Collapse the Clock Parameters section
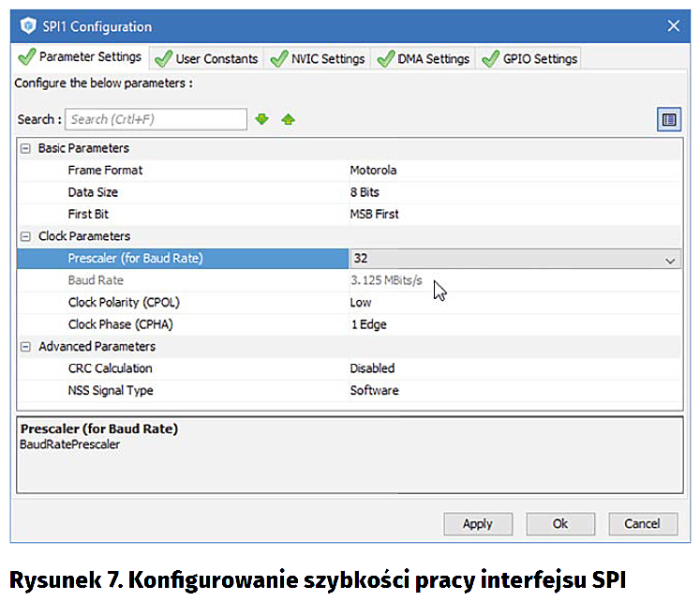 click(25, 236)
